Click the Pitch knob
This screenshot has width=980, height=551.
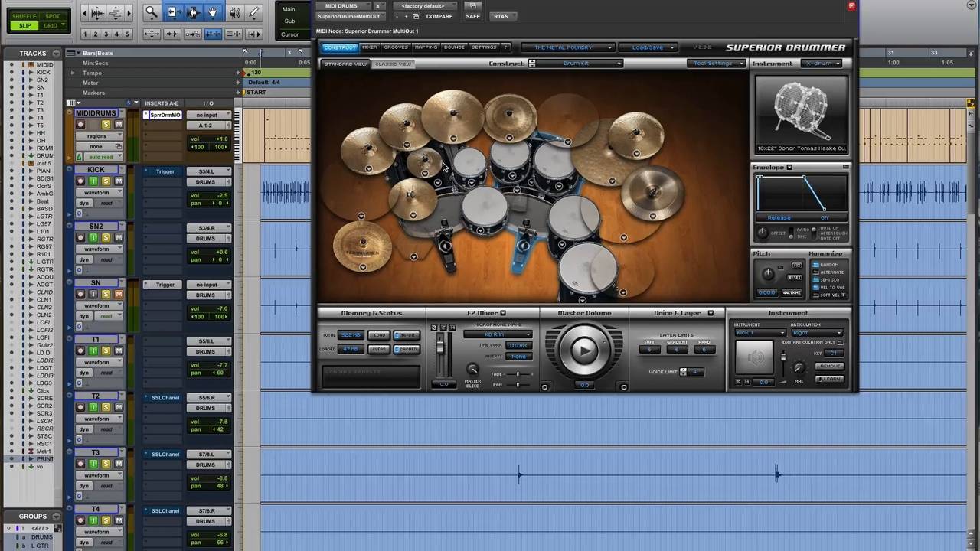tap(767, 274)
